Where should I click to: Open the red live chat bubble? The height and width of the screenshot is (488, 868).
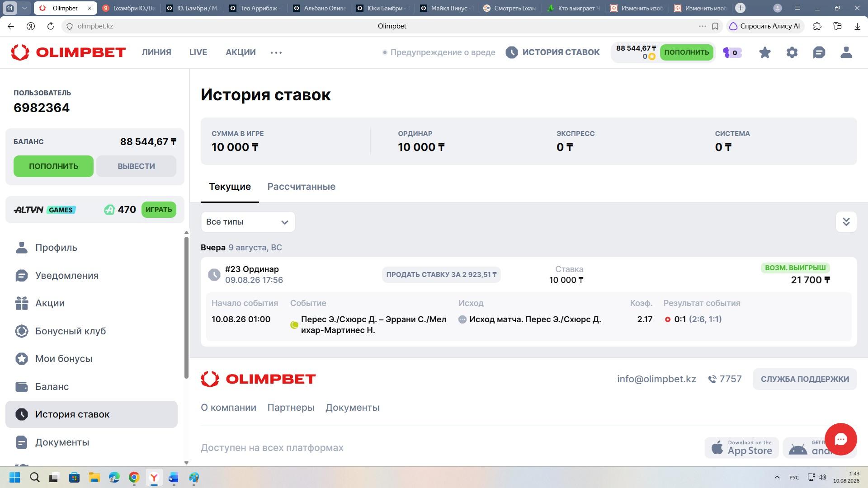pyautogui.click(x=840, y=439)
